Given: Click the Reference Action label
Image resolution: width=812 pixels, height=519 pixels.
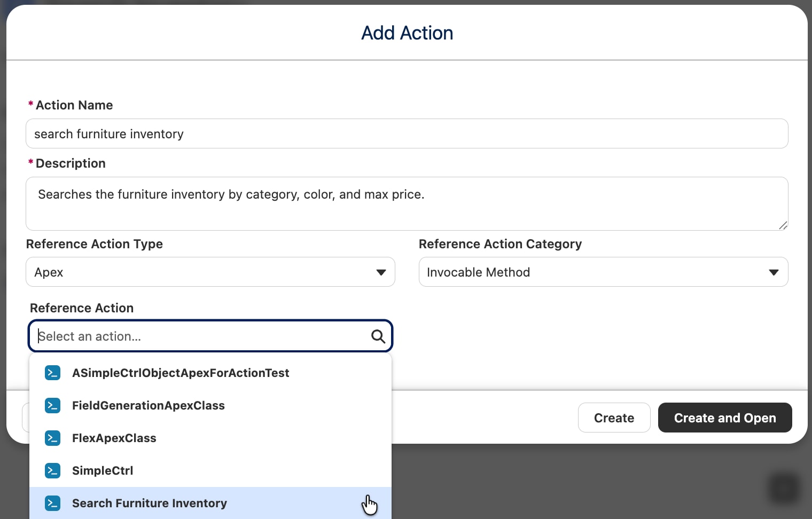Looking at the screenshot, I should [x=82, y=308].
